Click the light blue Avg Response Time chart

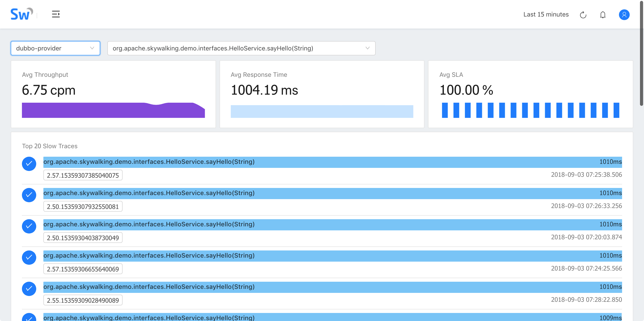click(322, 111)
